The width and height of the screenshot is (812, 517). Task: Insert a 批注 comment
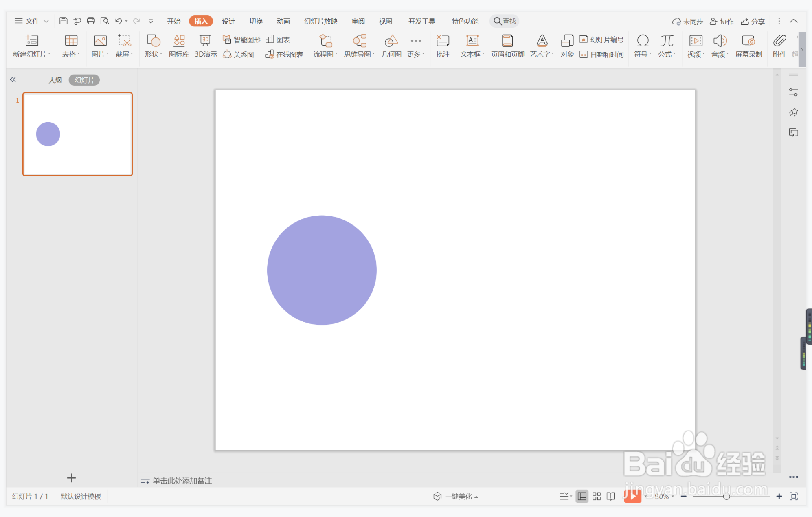coord(443,46)
